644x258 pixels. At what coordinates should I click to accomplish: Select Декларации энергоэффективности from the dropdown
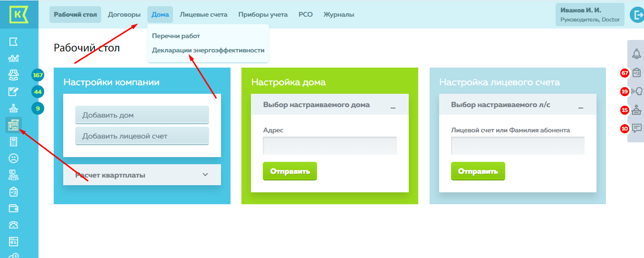point(208,50)
